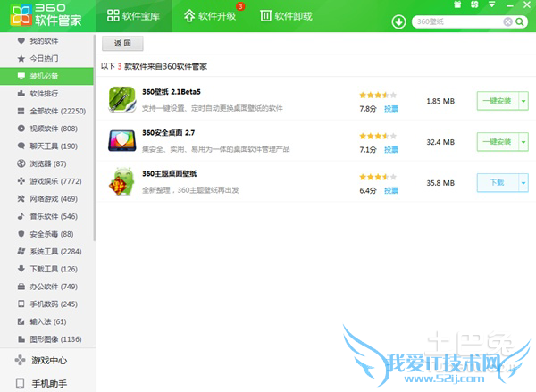The height and width of the screenshot is (392, 536).
Task: Click 投票 for 360壁纸
Action: [391, 109]
